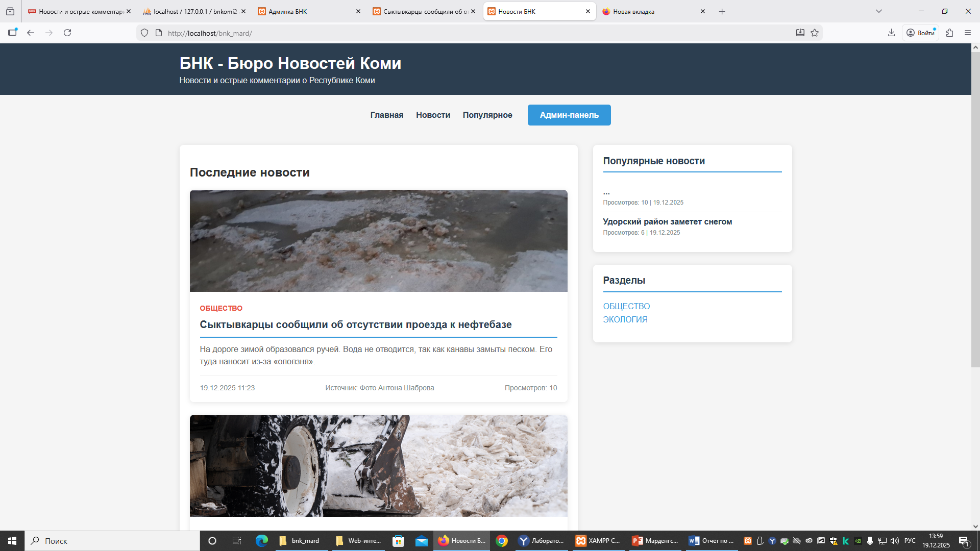Open Microsoft Edge from the taskbar
This screenshot has height=551, width=980.
[x=262, y=541]
